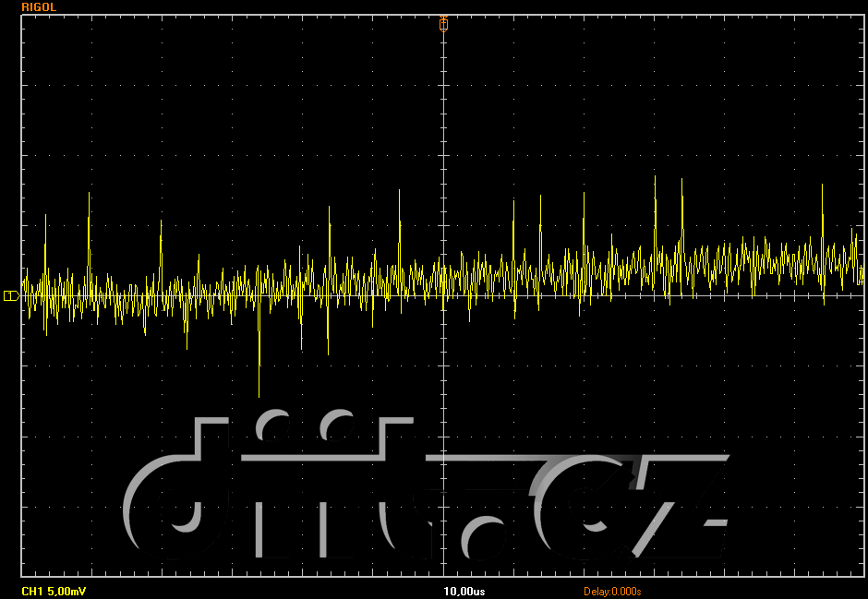This screenshot has height=599, width=868.
Task: Click the CH1 5.00mV scale readout
Action: (54, 592)
